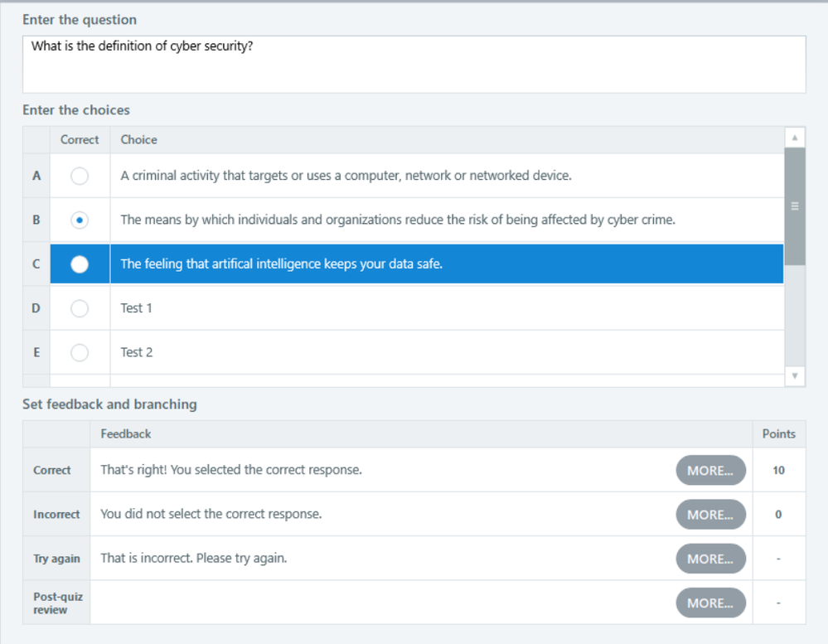Click the choice B text about reducing risk
Image resolution: width=828 pixels, height=644 pixels.
click(x=398, y=220)
